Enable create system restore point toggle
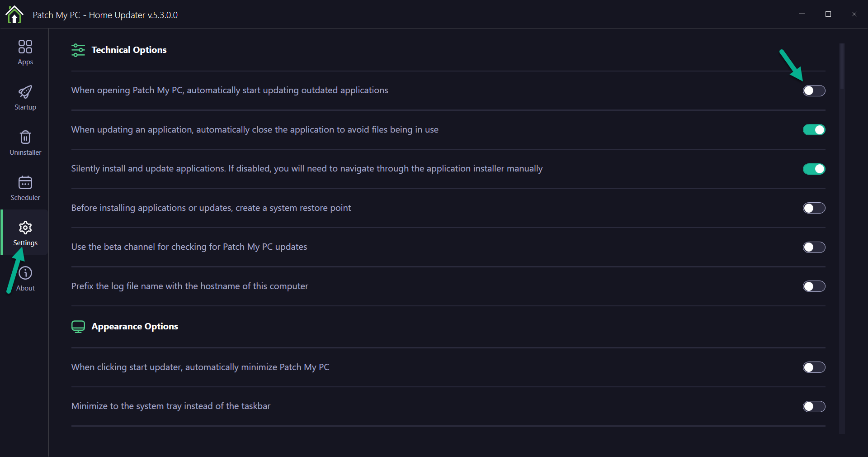This screenshot has width=868, height=457. pyautogui.click(x=814, y=208)
